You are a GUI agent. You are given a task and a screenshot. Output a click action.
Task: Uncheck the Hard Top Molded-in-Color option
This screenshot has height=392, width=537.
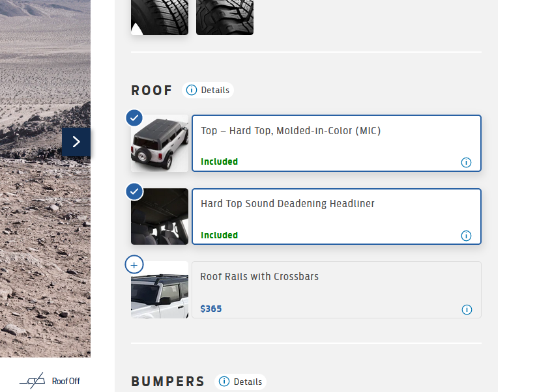[x=134, y=118]
